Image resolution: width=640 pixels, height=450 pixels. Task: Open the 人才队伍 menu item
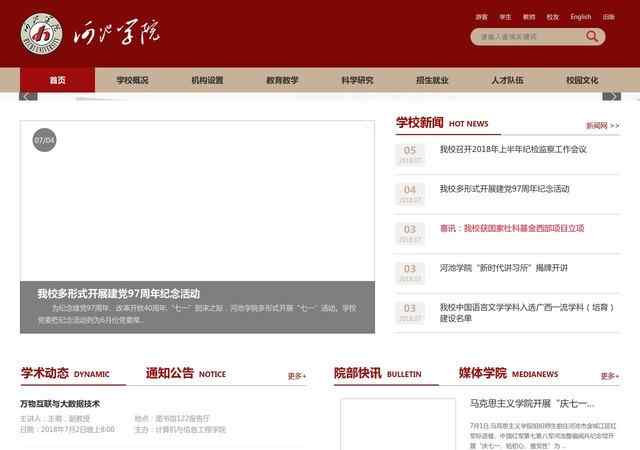(x=507, y=80)
